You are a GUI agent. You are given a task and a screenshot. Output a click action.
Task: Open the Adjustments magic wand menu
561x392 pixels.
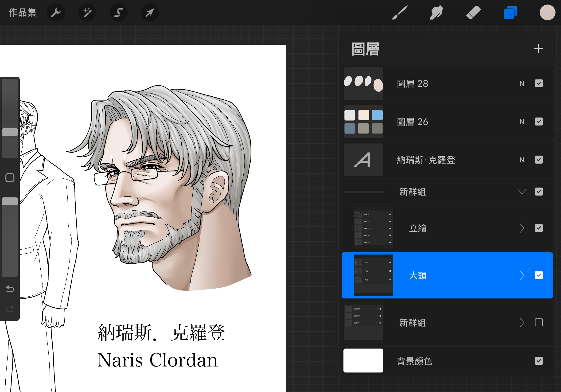click(87, 12)
